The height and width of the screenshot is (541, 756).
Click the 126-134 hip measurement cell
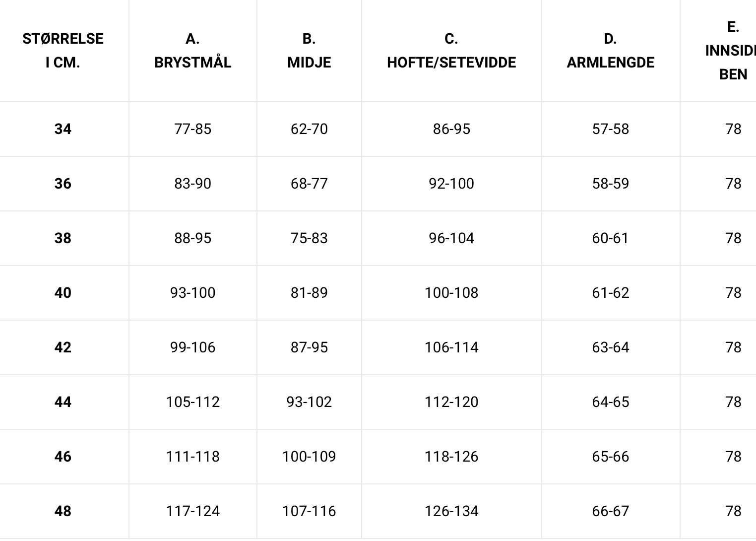point(451,511)
